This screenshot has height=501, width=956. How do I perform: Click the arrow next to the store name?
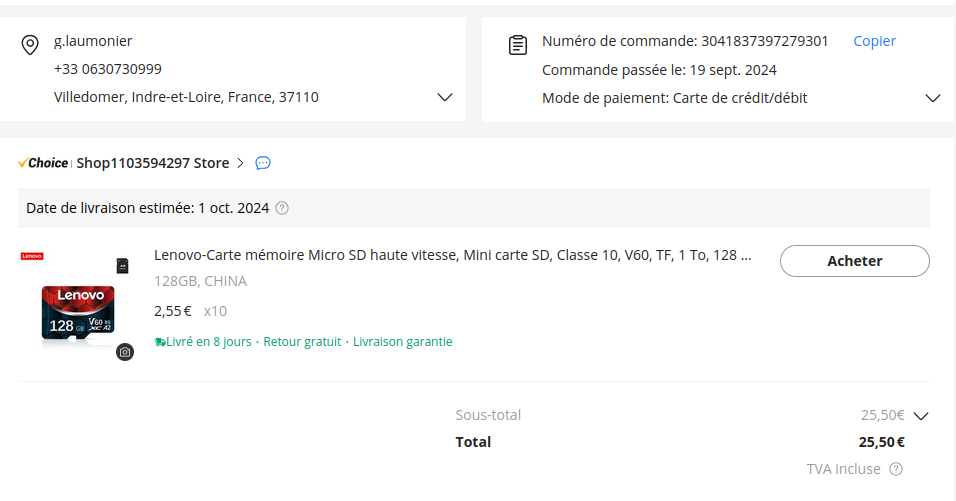pos(240,163)
